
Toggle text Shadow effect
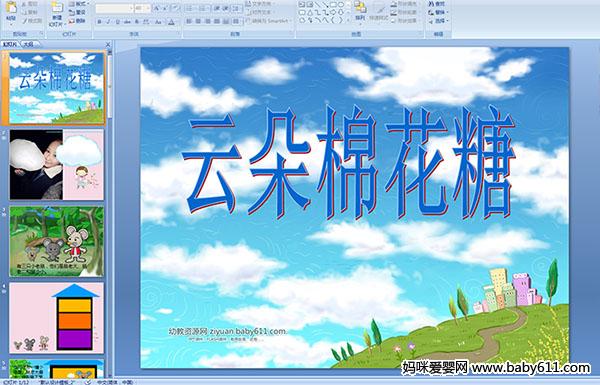137,22
